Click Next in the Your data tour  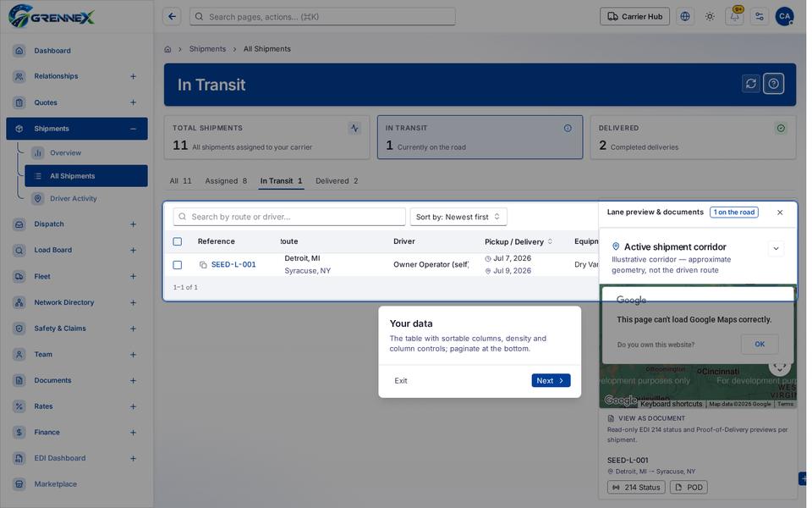point(551,380)
